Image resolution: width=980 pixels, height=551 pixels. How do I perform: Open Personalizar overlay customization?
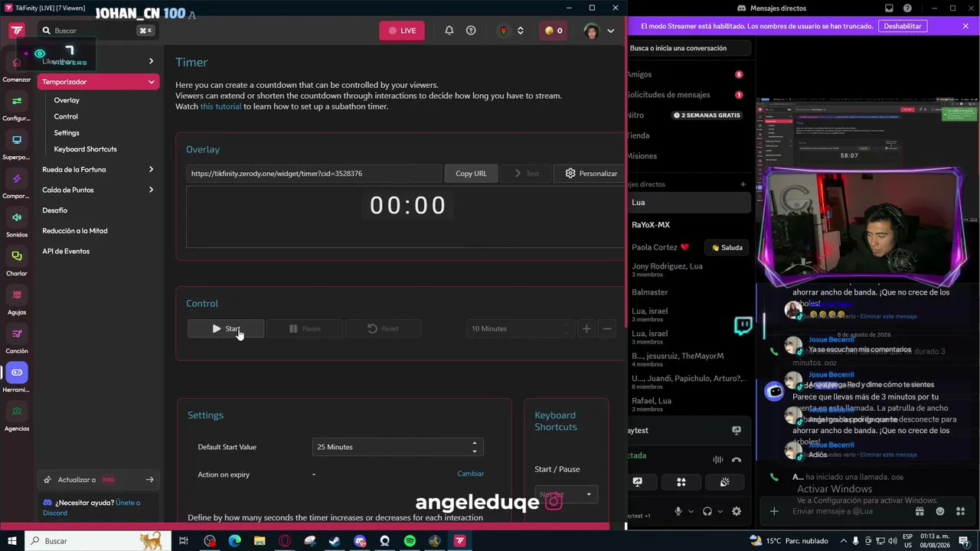tap(590, 174)
